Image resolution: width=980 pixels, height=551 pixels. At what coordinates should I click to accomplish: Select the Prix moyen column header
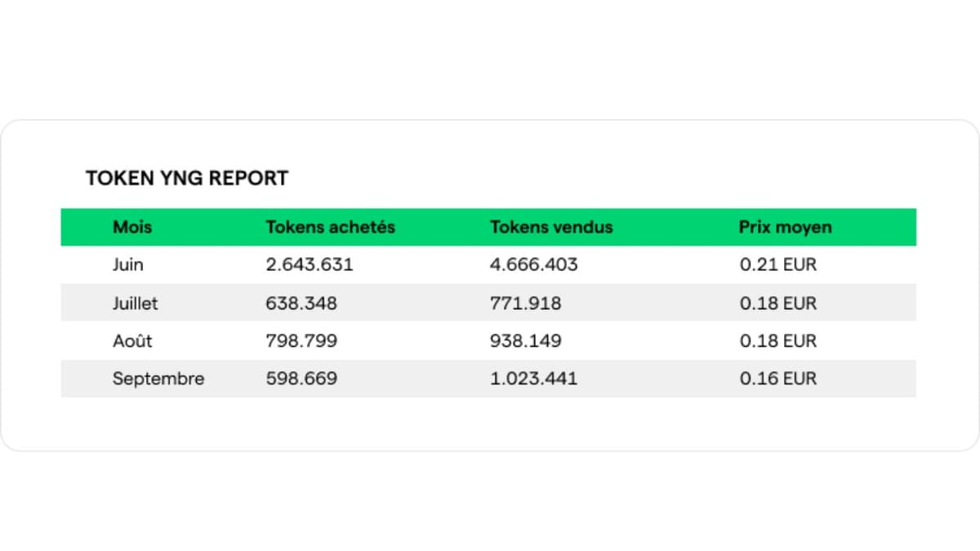[x=785, y=227]
